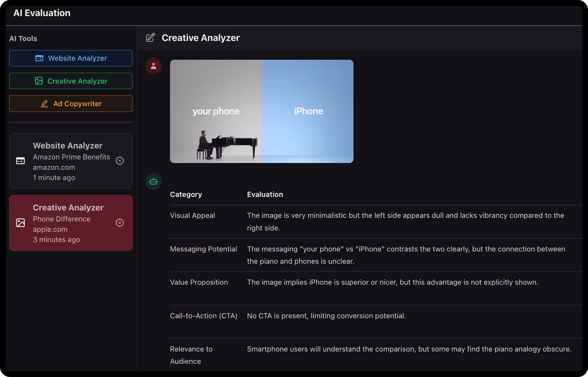Select the Call-to-Action (CTA) row label

[x=204, y=316]
